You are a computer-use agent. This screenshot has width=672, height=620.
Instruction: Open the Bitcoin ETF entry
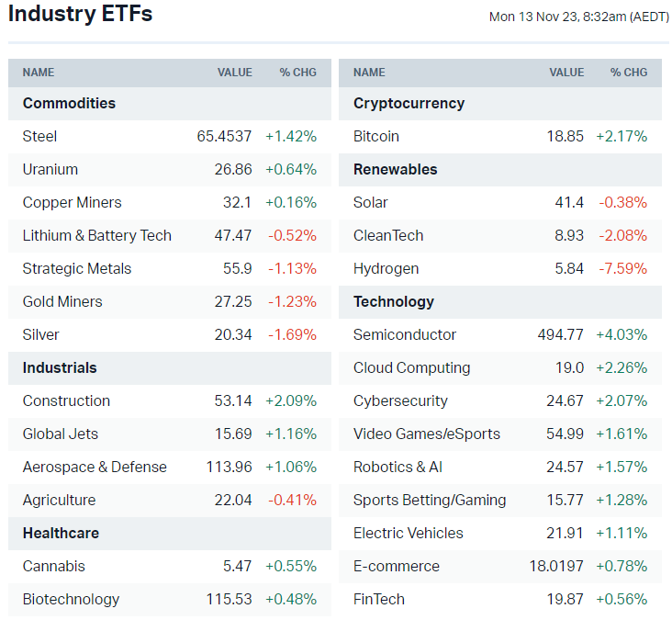coord(376,136)
